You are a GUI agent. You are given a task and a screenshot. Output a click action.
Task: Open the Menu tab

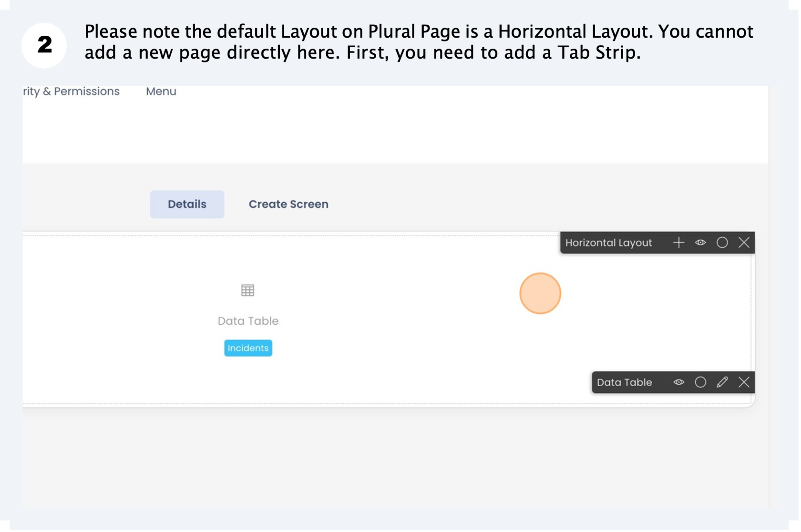click(x=161, y=92)
